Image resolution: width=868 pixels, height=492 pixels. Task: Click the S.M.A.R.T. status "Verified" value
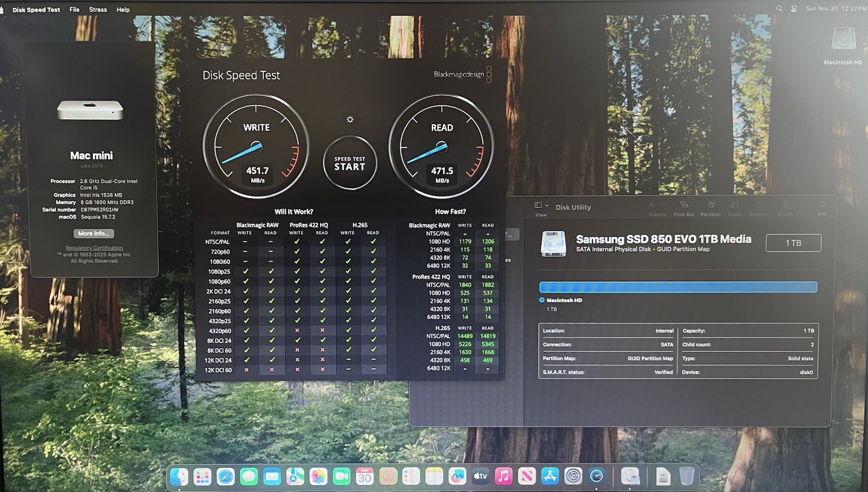(663, 372)
